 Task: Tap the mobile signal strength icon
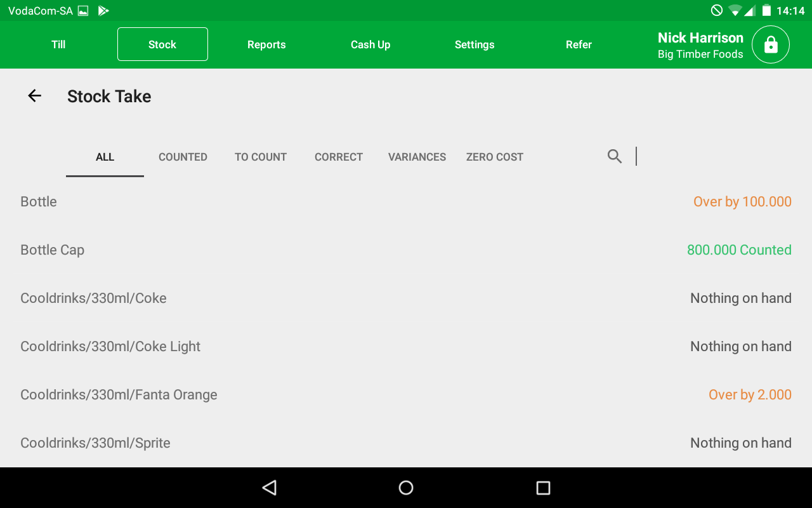pyautogui.click(x=750, y=11)
